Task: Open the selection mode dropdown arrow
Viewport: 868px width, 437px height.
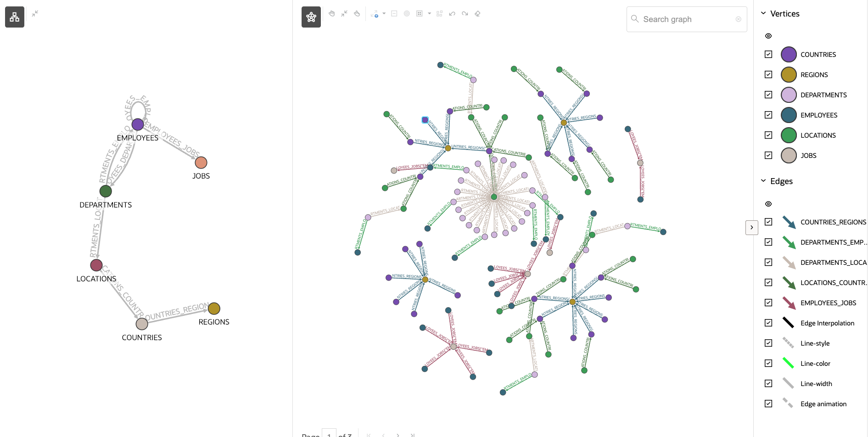Action: (x=430, y=14)
